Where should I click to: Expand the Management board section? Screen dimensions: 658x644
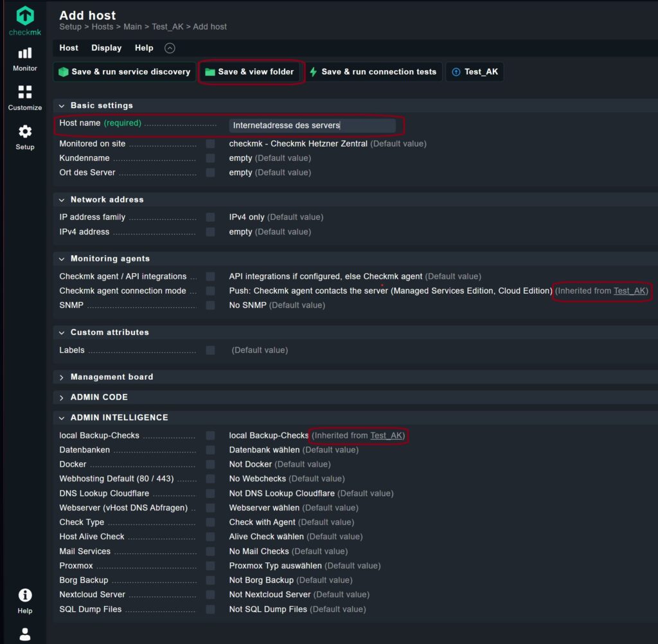(62, 377)
